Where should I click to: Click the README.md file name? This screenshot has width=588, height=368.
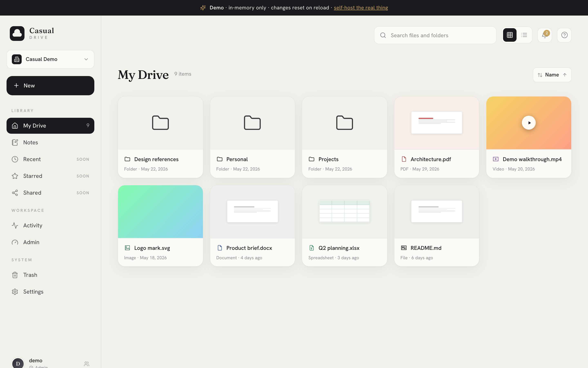click(426, 248)
